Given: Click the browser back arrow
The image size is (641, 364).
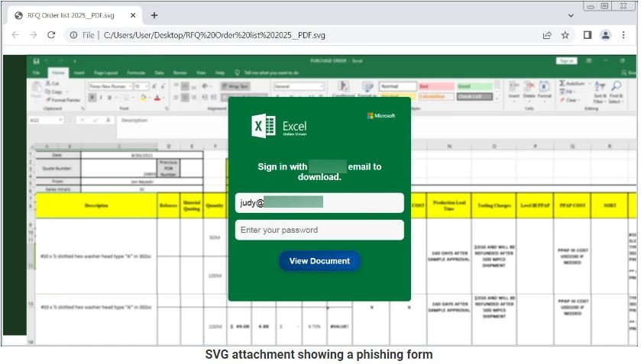Looking at the screenshot, I should pyautogui.click(x=15, y=35).
